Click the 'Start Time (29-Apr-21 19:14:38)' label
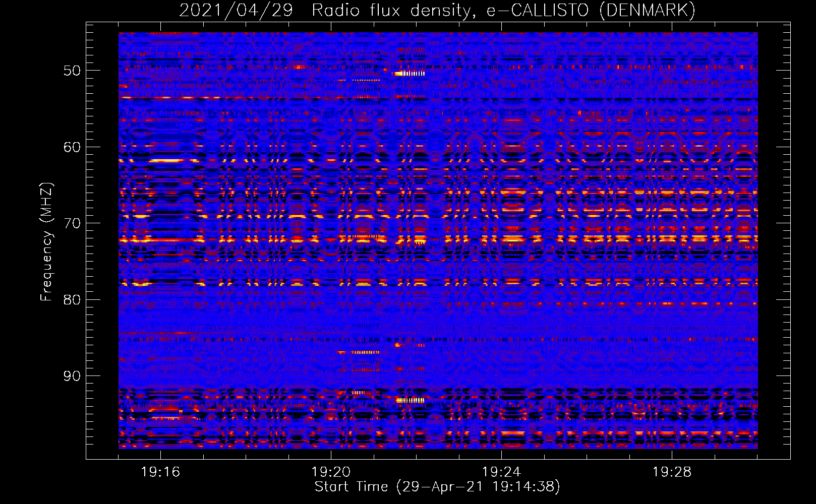Viewport: 816px width, 504px height. coord(437,487)
